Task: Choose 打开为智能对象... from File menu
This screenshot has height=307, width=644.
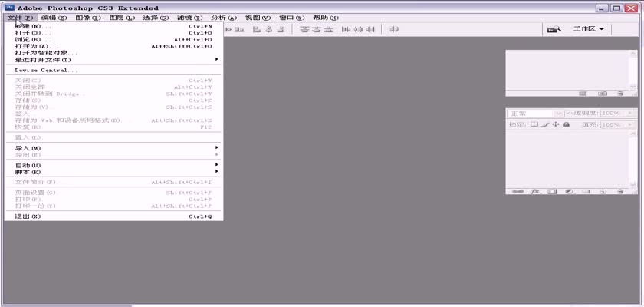Action: click(113, 53)
